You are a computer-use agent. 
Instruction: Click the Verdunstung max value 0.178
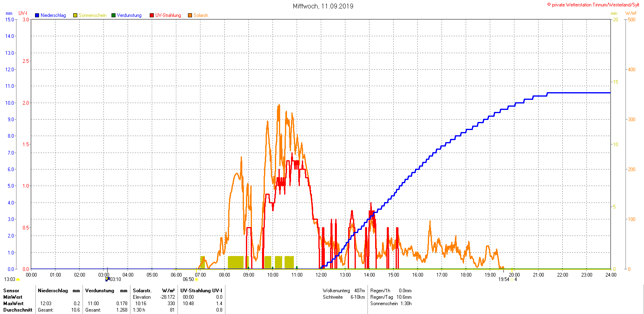(122, 304)
